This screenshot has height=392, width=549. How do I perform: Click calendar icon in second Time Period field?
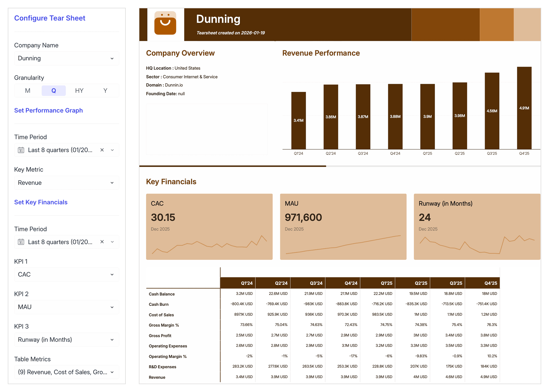tap(21, 242)
